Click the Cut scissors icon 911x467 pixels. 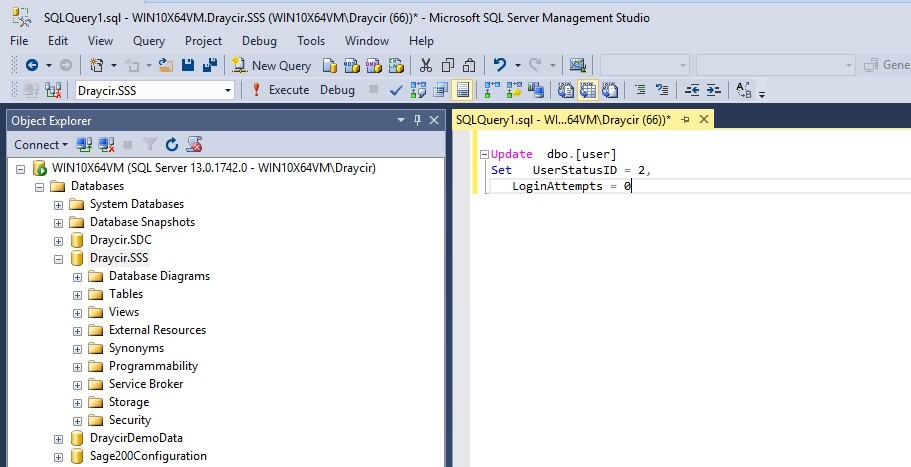click(426, 66)
